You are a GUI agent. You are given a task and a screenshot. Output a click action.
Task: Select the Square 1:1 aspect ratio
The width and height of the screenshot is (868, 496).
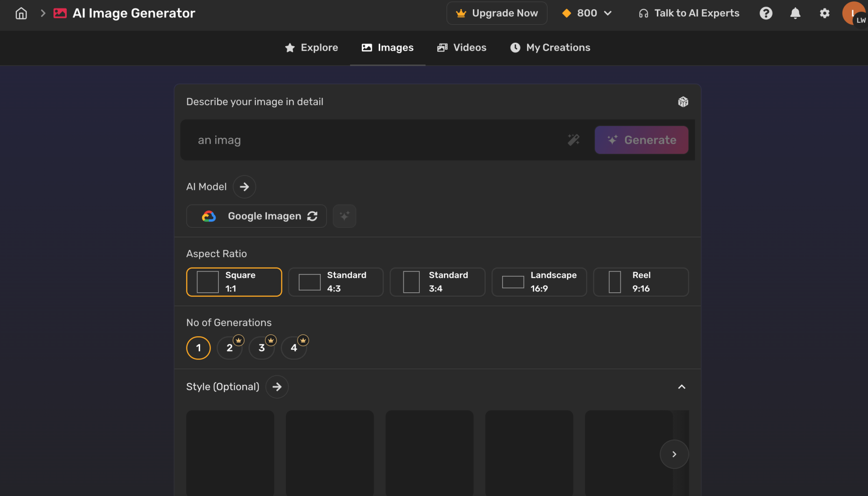point(234,282)
